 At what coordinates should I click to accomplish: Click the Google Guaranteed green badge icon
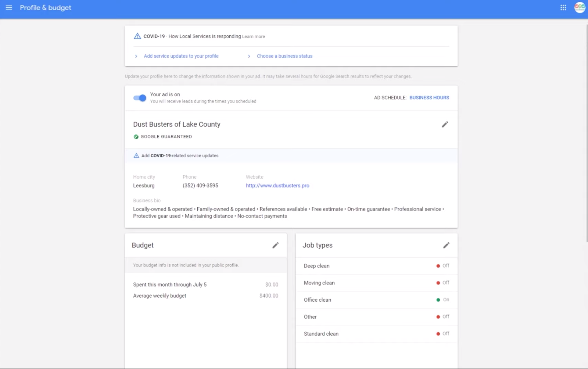[x=136, y=137]
